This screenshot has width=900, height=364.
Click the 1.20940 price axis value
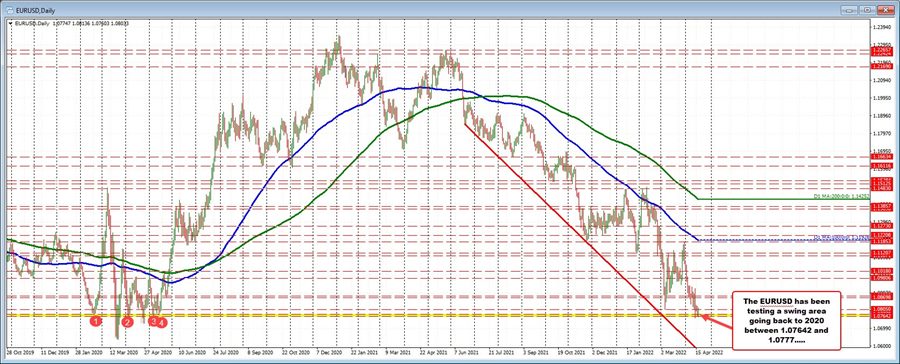point(882,80)
